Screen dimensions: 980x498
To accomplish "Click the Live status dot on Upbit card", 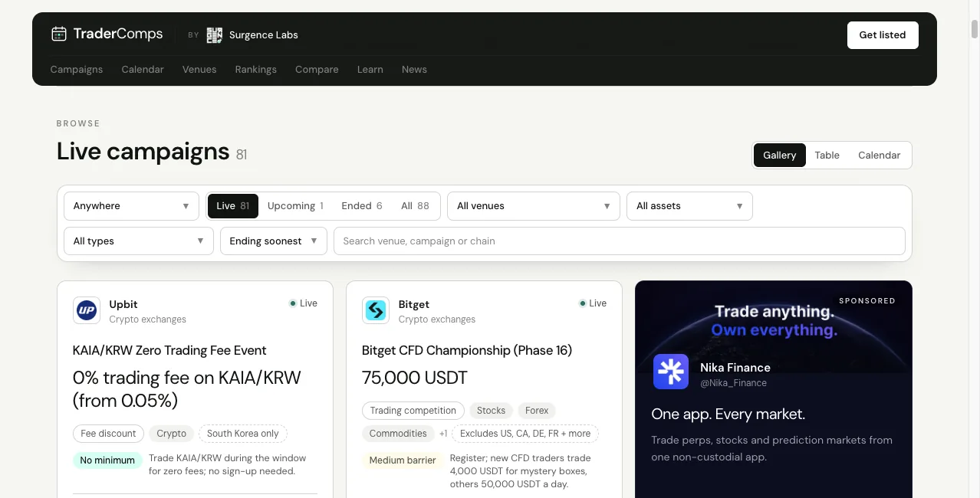I will click(293, 303).
